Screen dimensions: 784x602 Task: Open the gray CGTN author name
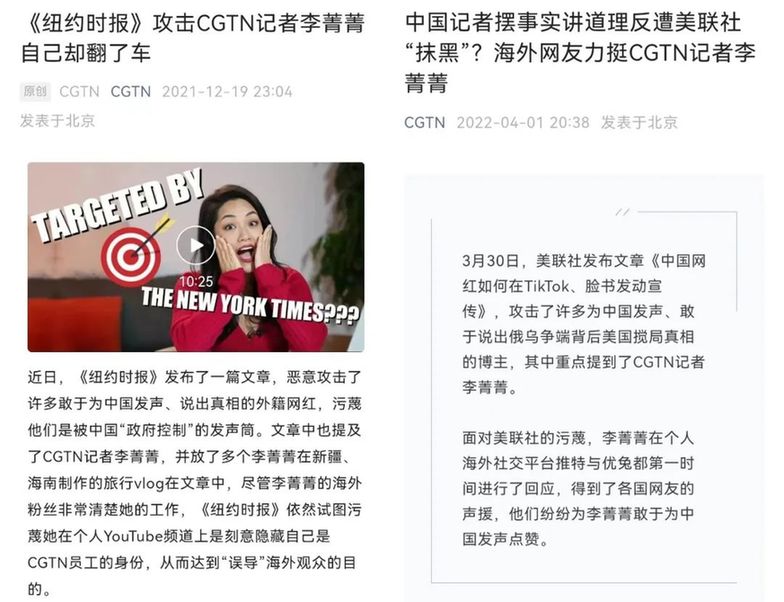(79, 92)
